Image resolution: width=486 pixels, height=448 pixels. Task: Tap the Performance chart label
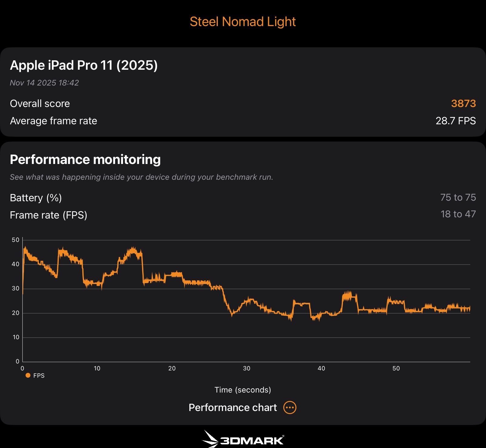(x=233, y=407)
